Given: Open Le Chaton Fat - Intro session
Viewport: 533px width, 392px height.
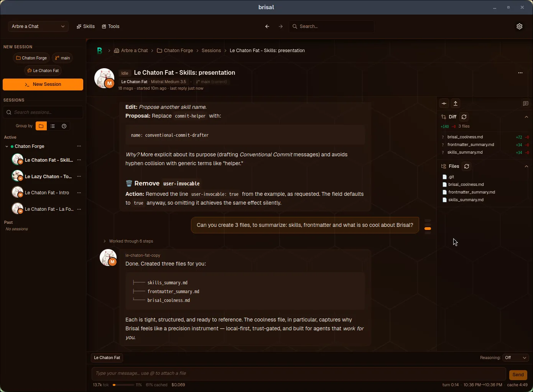Looking at the screenshot, I should tap(43, 193).
